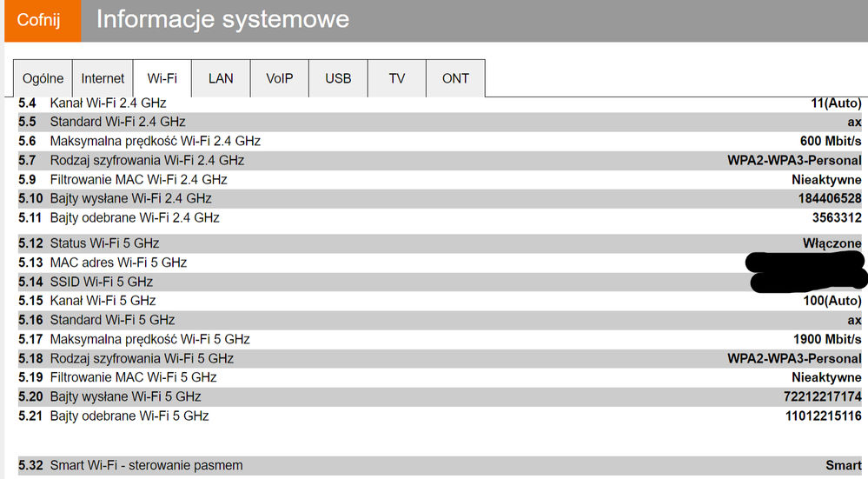
Task: Select the 600 Mbit/s maximum speed value
Action: point(831,141)
